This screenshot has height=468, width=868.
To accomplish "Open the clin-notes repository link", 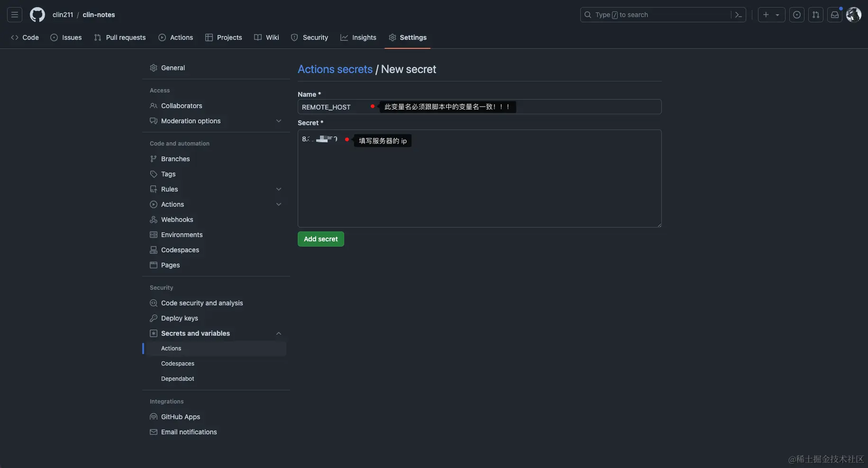I will click(99, 15).
